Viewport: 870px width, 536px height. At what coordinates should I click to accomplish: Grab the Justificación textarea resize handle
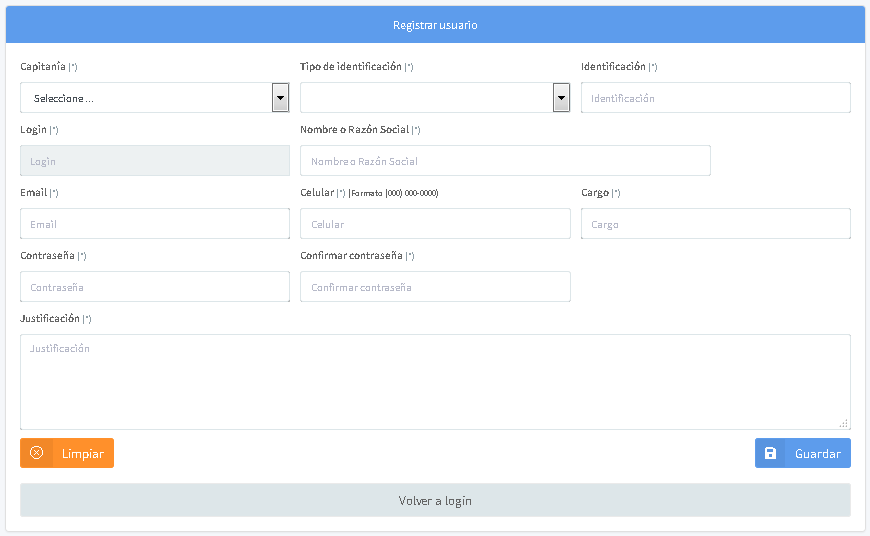[844, 423]
